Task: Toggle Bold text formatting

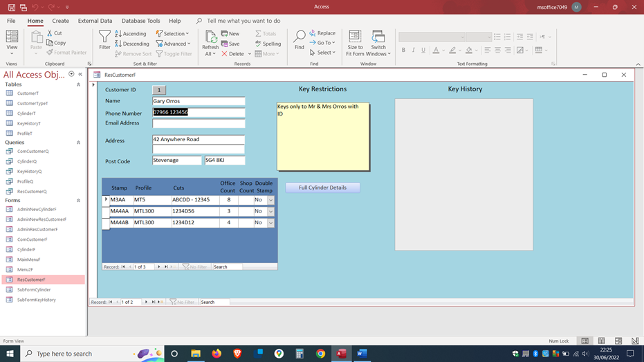Action: (403, 51)
